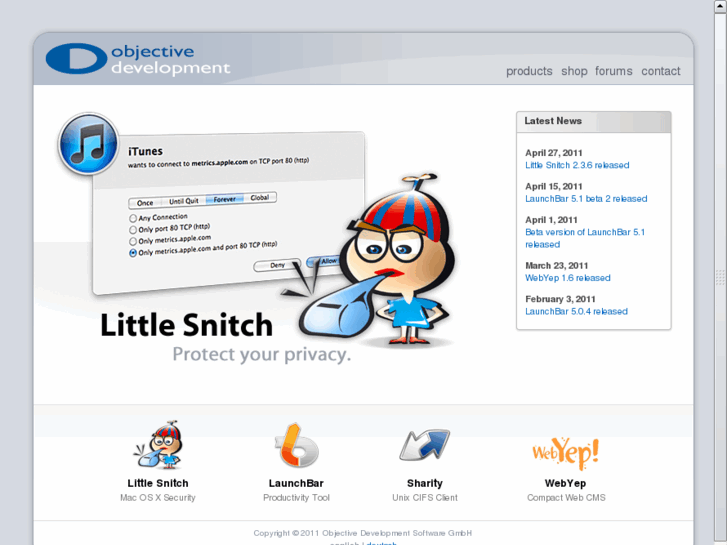
Task: Click the Mac OS X Security subtitle
Action: point(158,498)
